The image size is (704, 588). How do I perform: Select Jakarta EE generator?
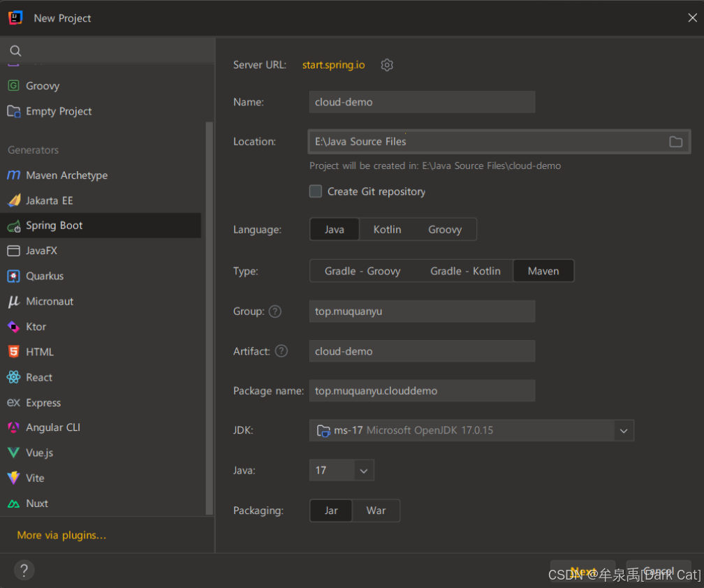pos(101,200)
